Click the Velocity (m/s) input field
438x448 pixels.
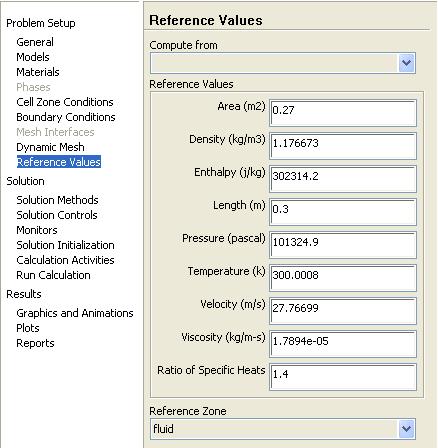[x=343, y=311]
